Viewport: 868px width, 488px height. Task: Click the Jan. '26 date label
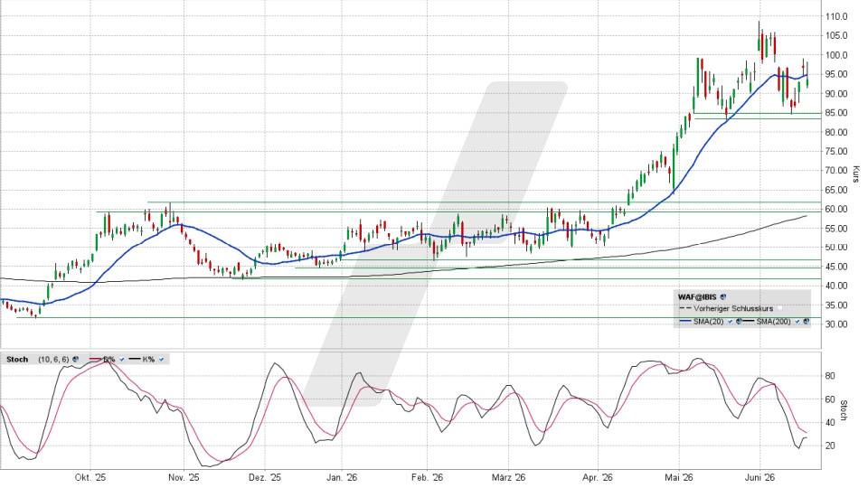pyautogui.click(x=342, y=477)
